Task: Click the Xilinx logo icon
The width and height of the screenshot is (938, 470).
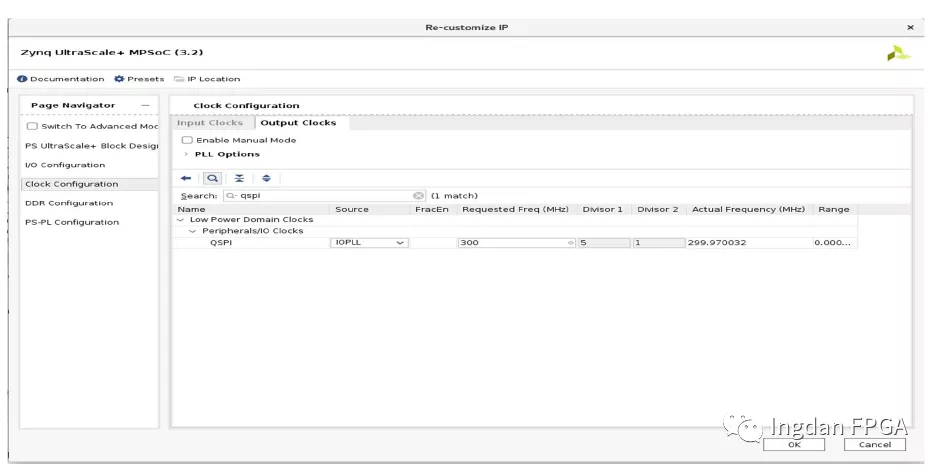Action: tap(898, 53)
